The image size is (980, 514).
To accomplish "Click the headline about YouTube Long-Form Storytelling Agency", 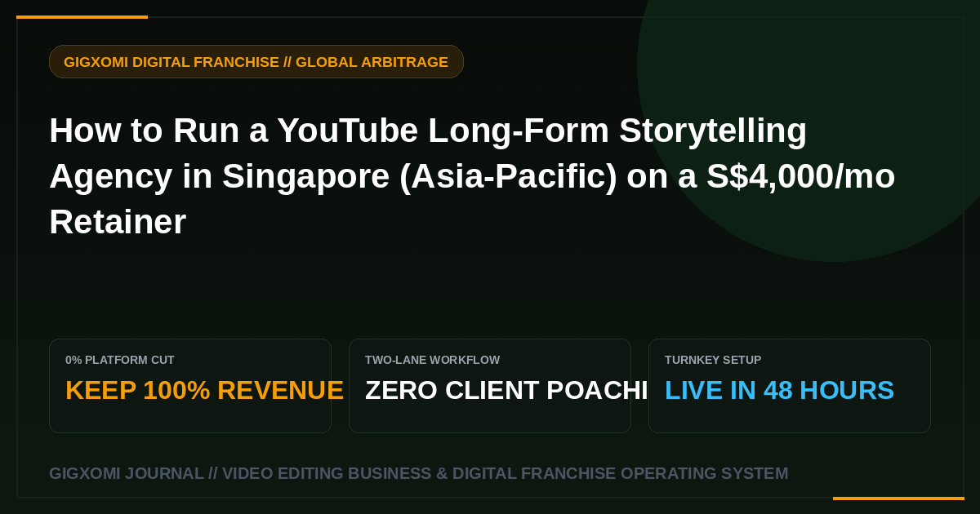I will click(x=472, y=176).
